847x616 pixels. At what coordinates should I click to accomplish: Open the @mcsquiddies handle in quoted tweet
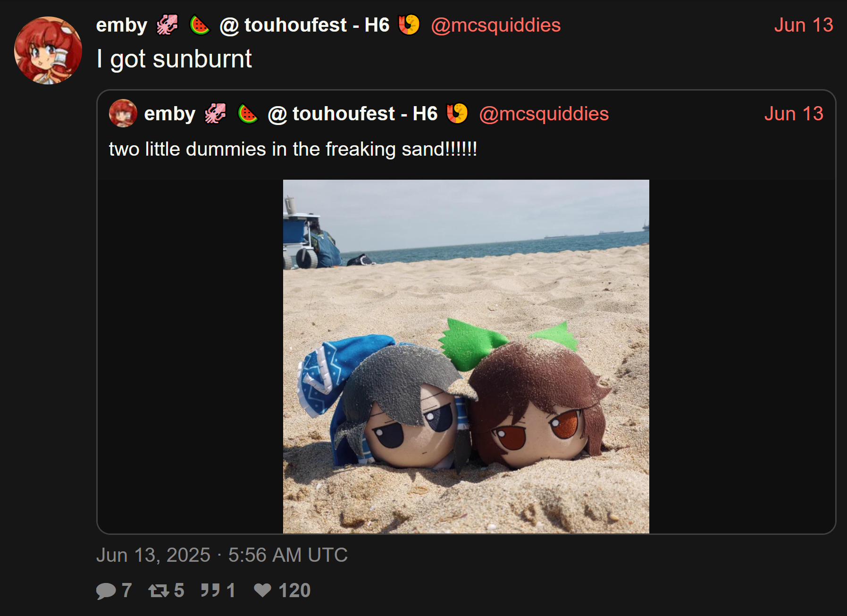[544, 114]
